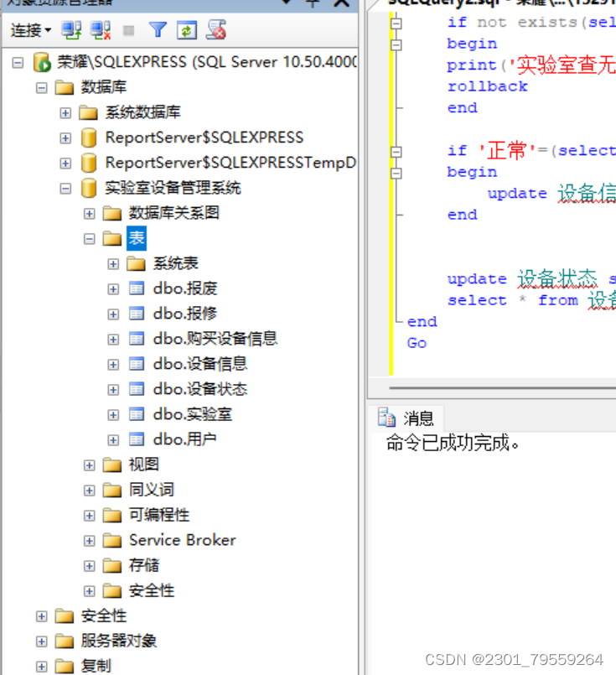Select the server icon for 荣耀\SQLEXPRESS
Screen dimensions: 616x675
pyautogui.click(x=42, y=62)
